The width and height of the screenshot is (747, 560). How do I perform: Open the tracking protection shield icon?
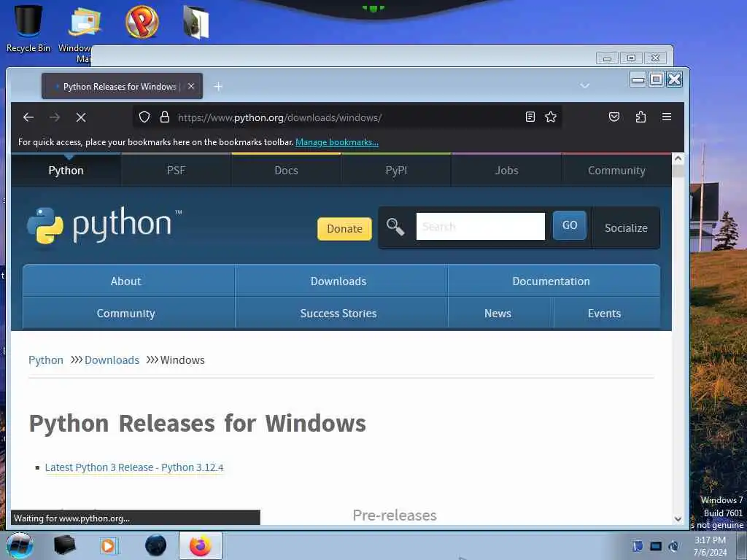[144, 117]
